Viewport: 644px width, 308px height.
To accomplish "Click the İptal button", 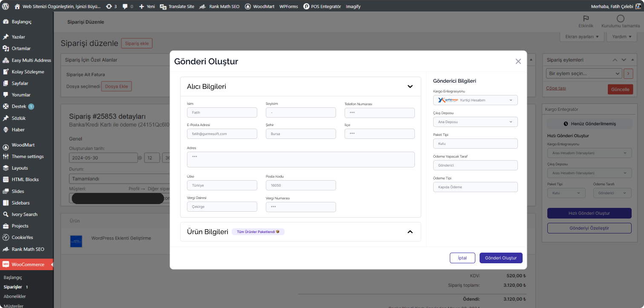I will tap(462, 258).
